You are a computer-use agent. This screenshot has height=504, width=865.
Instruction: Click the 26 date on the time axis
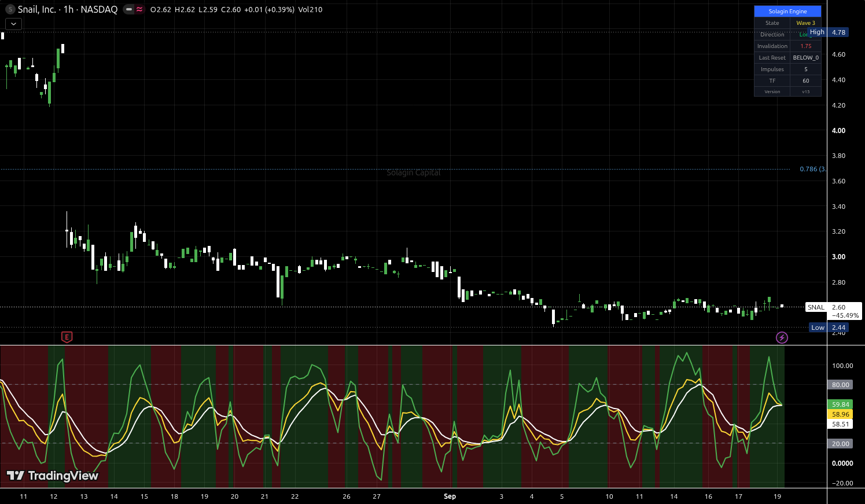(x=347, y=496)
